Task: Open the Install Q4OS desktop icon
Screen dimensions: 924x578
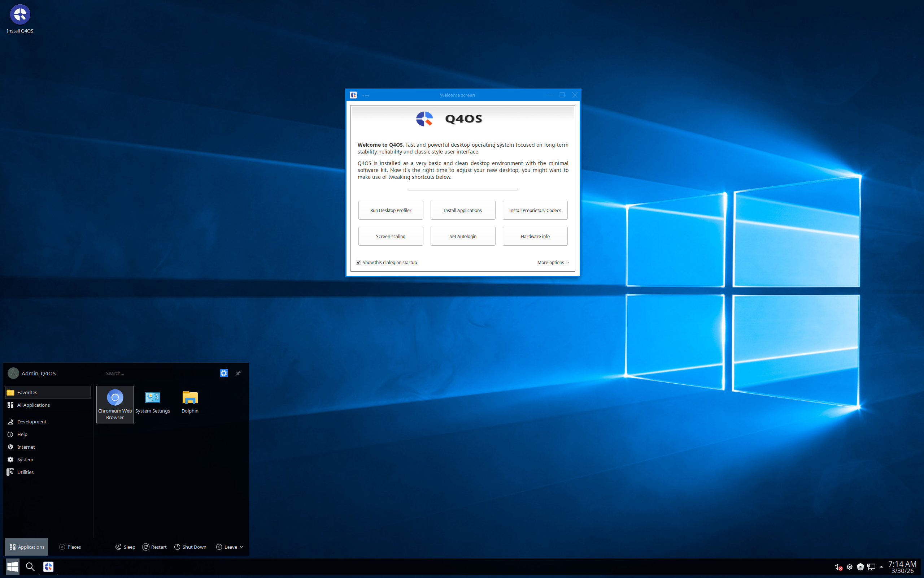Action: (20, 19)
